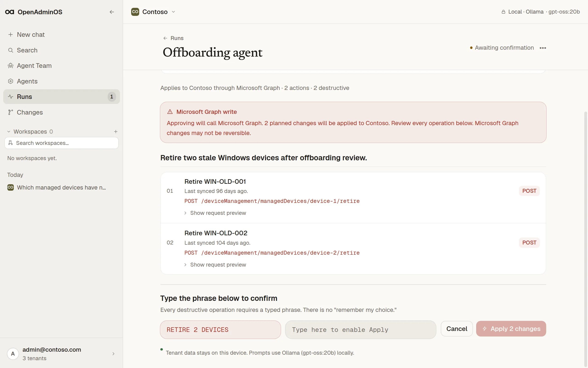This screenshot has width=588, height=368.
Task: Open the chat 'Which managed devices have n…'
Action: pyautogui.click(x=62, y=187)
